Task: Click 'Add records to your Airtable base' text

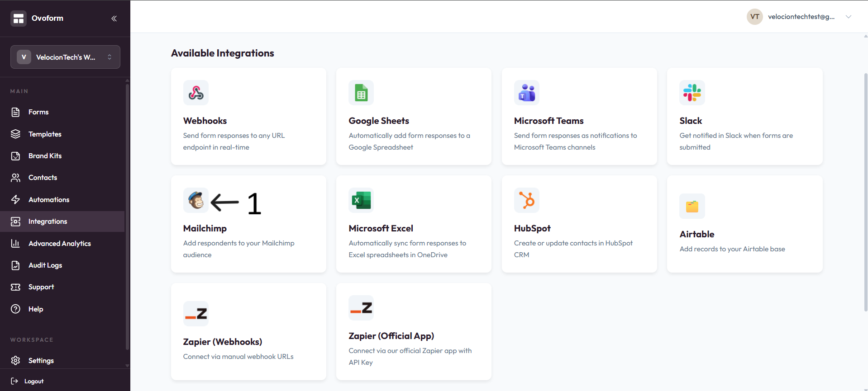Action: point(732,249)
